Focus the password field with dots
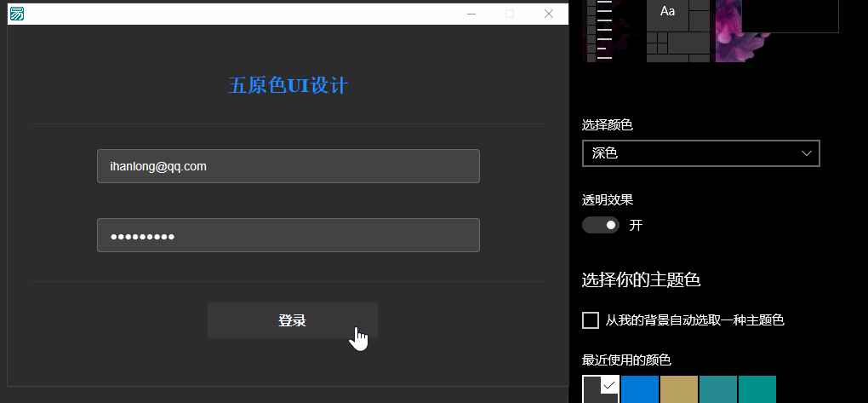This screenshot has height=403, width=868. pos(288,236)
